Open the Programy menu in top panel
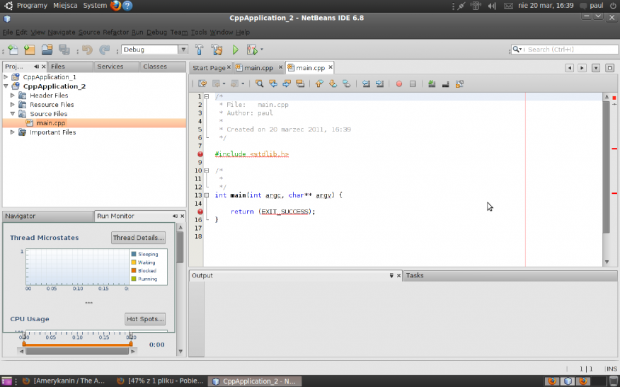 click(32, 6)
